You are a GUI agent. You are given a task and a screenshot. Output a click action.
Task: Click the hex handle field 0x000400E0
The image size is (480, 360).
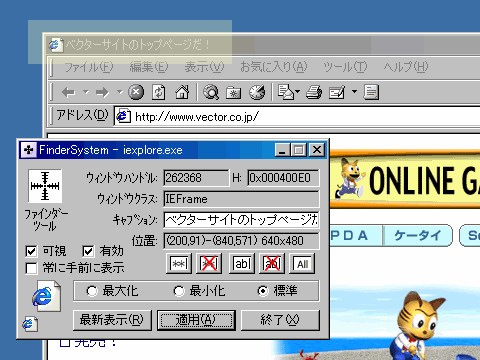point(283,178)
